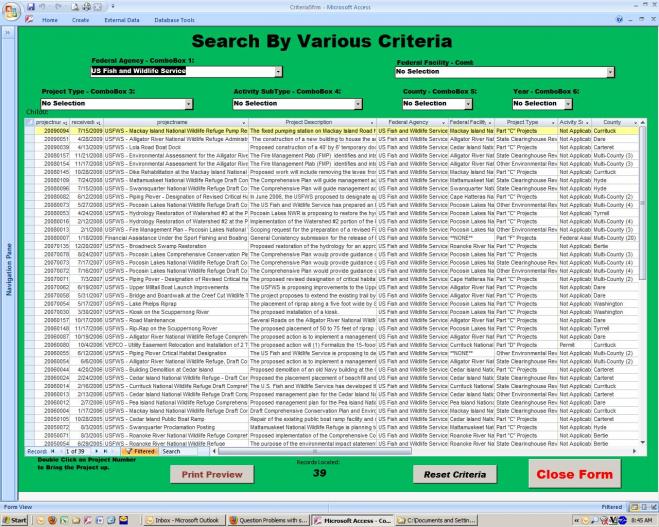Screen dimensions: 659x527
Task: Expand hidden system tray icons chevron
Action: (576, 520)
